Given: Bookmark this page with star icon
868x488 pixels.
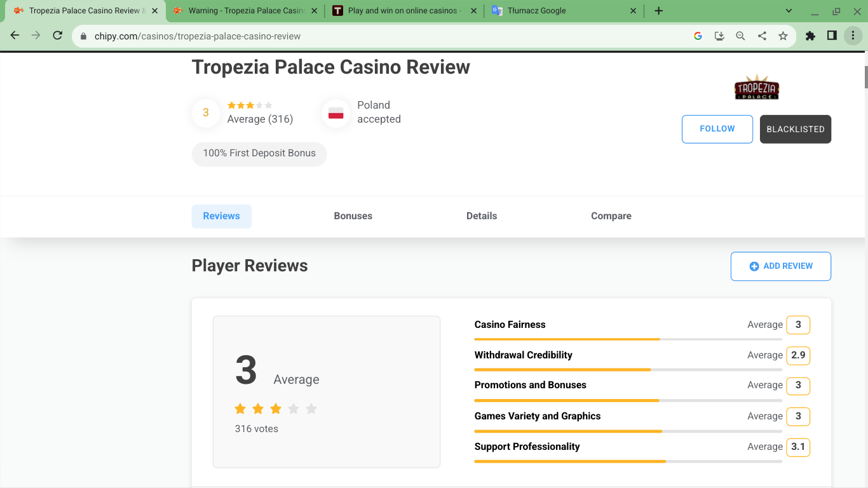Looking at the screenshot, I should pos(783,36).
